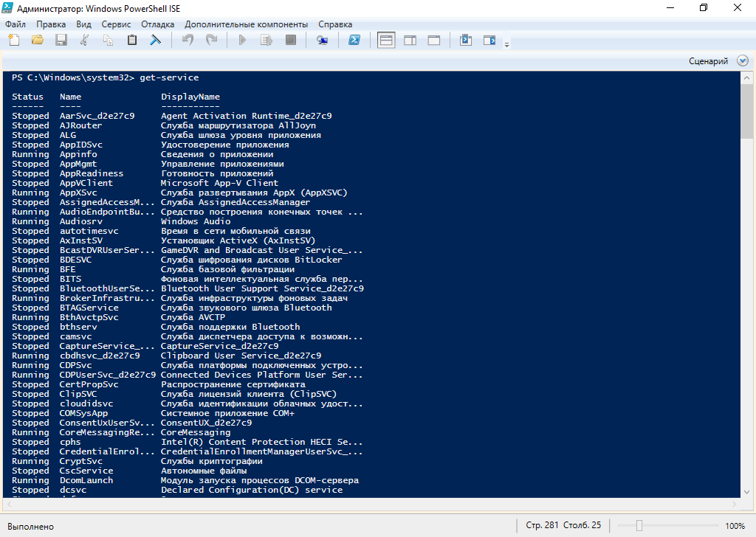Open the Отладка menu

(157, 24)
